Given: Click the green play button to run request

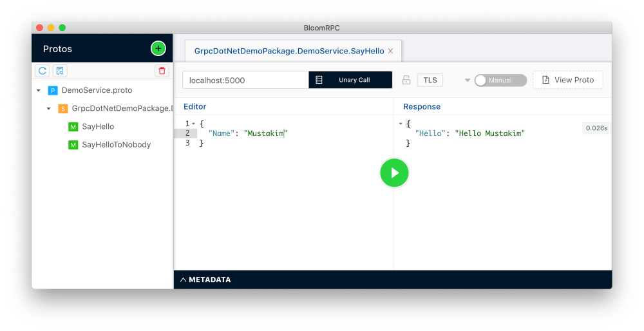Looking at the screenshot, I should (x=394, y=173).
